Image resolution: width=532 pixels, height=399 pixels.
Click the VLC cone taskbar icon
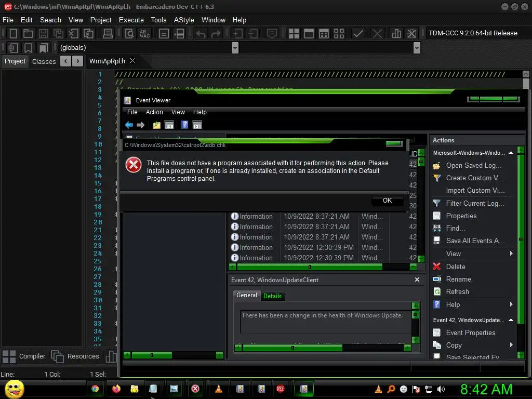(x=219, y=389)
